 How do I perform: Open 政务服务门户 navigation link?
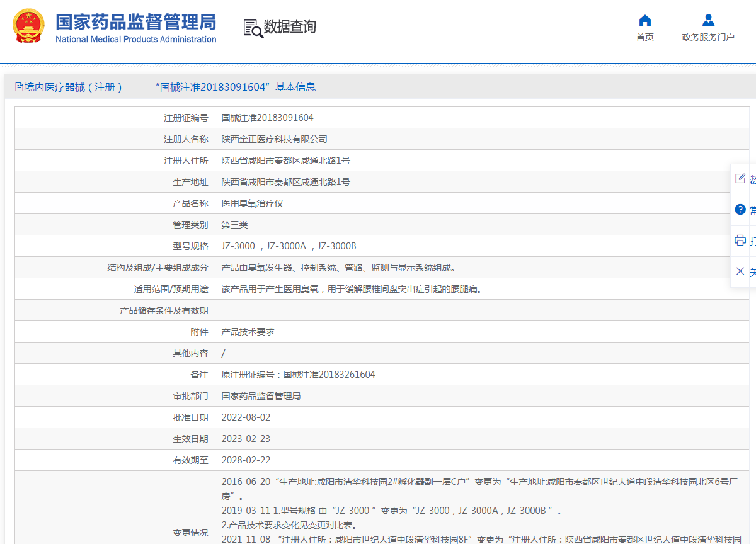pos(708,37)
